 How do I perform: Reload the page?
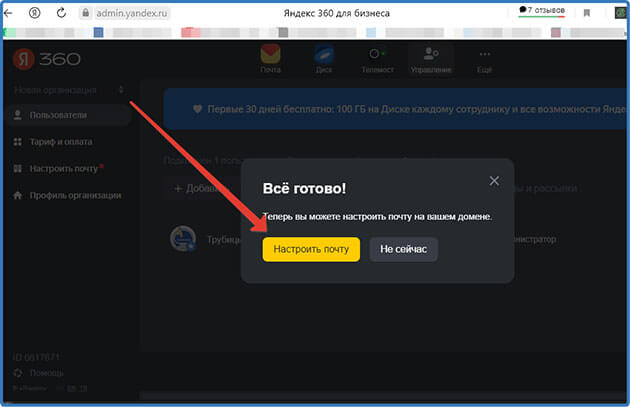click(61, 13)
